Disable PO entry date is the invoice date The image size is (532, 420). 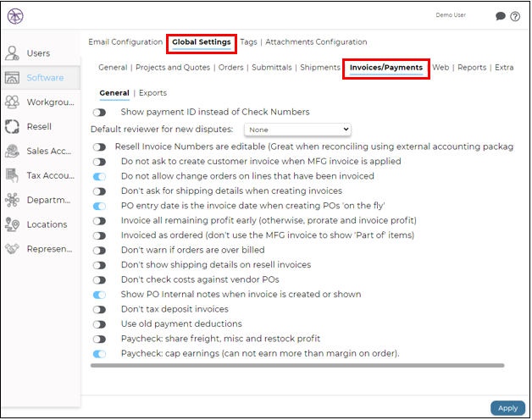tap(99, 206)
